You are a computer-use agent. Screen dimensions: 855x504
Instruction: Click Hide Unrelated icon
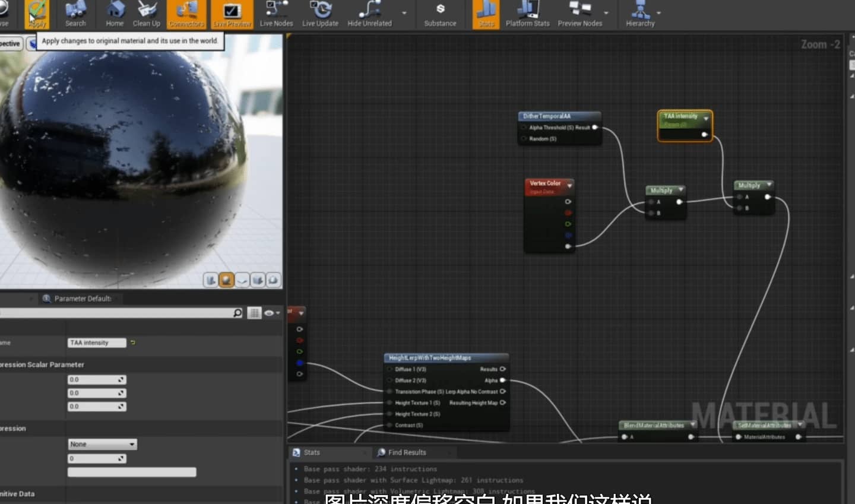369,14
